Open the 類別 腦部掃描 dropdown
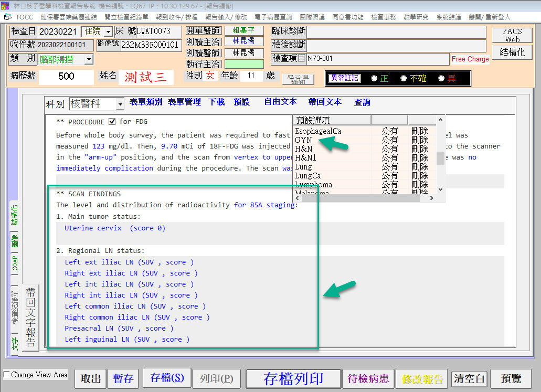This screenshot has height=392, width=541. point(88,59)
